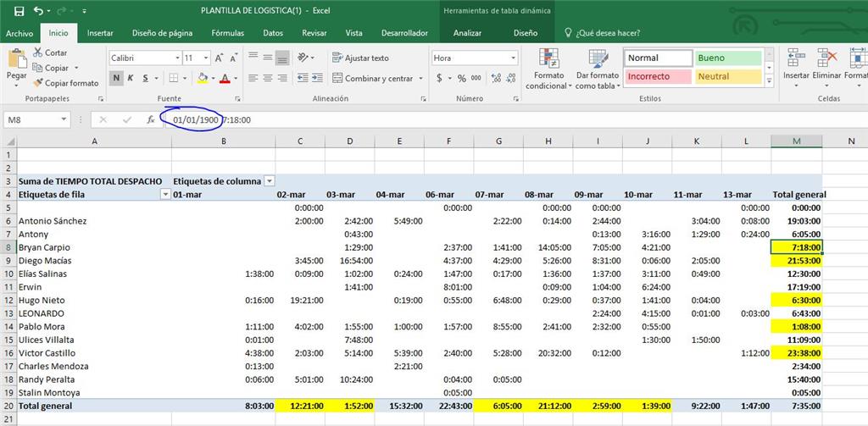
Task: Click the insert function fx icon
Action: (x=151, y=119)
